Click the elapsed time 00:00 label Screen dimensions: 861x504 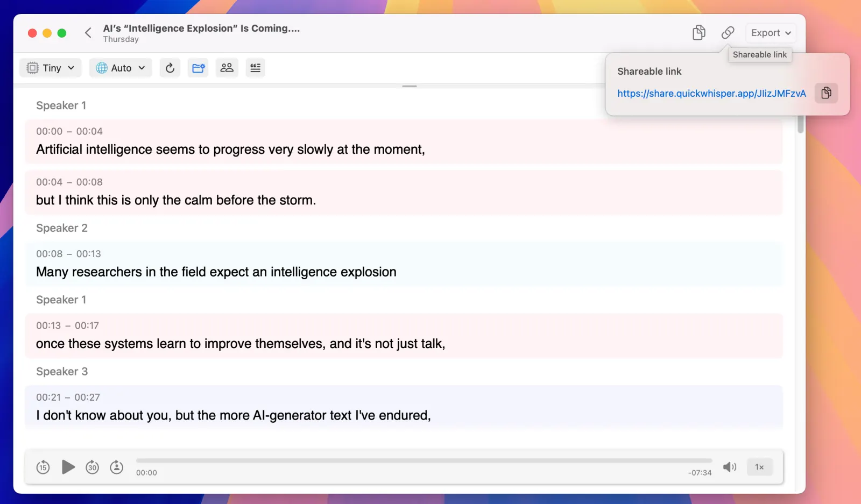tap(146, 473)
